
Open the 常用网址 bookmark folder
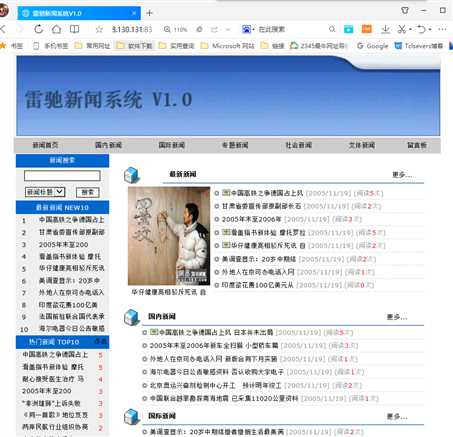(92, 46)
